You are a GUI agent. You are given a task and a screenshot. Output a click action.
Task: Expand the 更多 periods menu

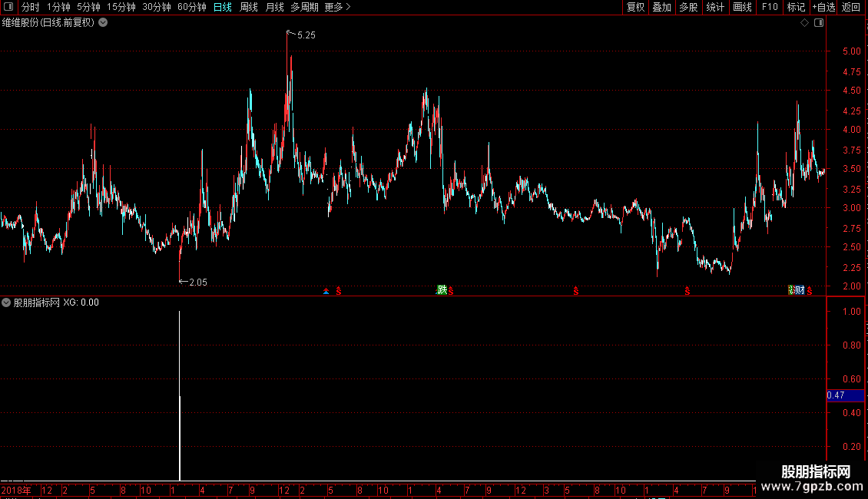tap(337, 7)
